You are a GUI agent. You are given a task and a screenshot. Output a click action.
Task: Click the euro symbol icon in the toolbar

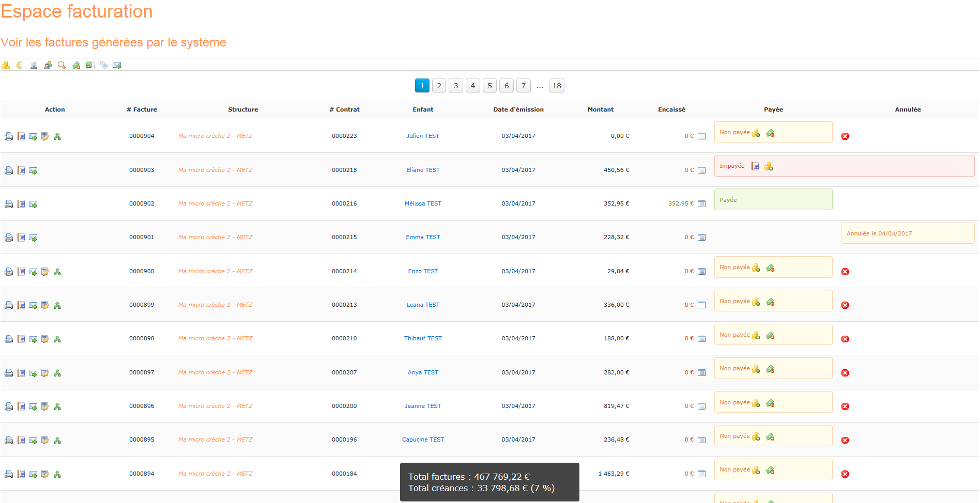[x=20, y=65]
